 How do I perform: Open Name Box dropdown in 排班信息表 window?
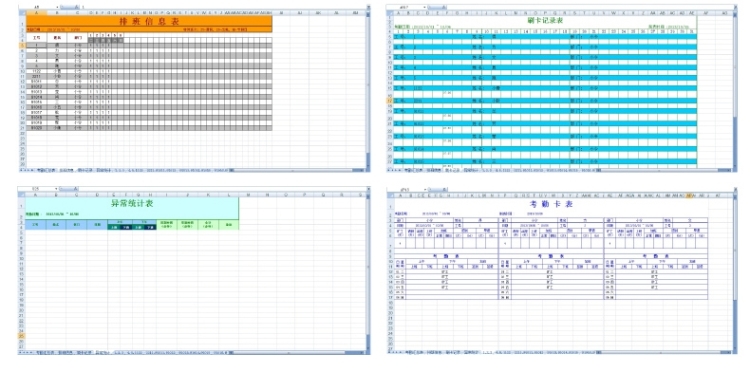click(x=57, y=8)
